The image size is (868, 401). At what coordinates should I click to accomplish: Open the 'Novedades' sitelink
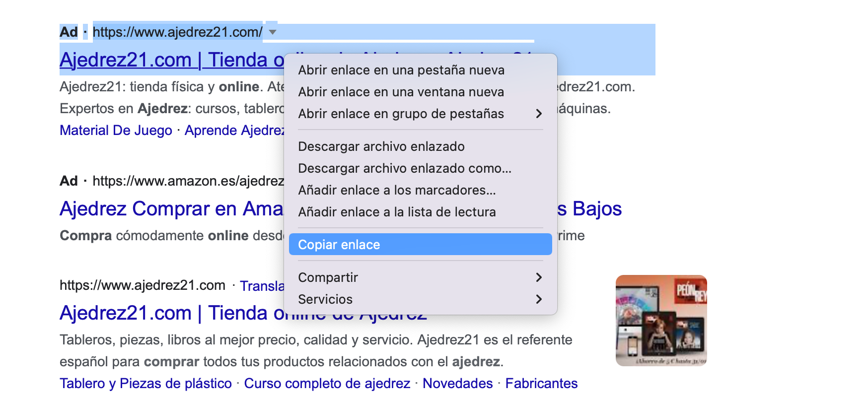click(458, 384)
